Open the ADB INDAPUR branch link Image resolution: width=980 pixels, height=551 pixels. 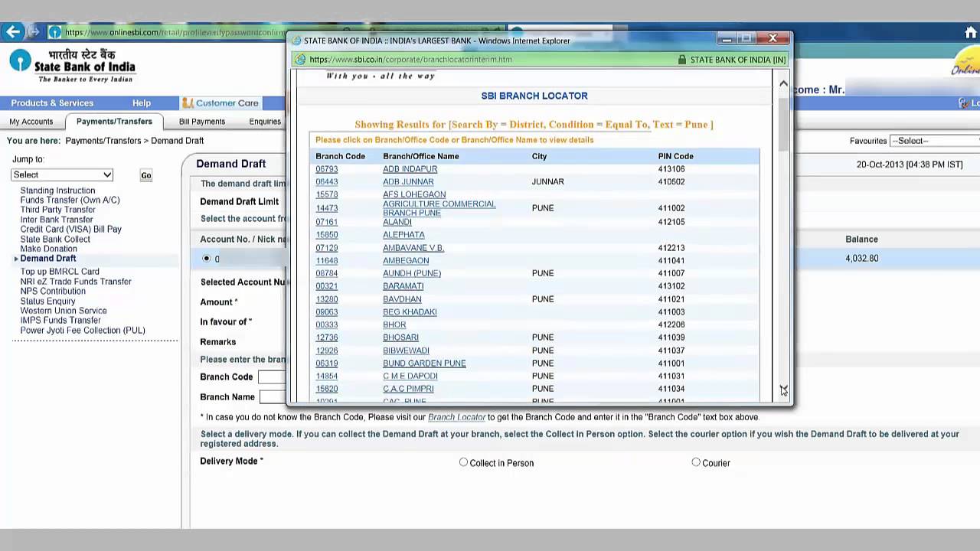click(410, 169)
